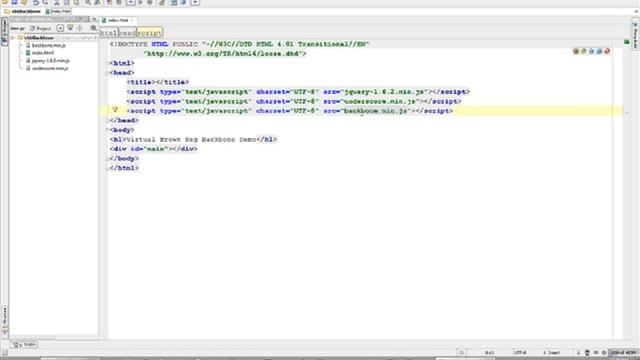Hide the Project tool window panel

point(94,19)
